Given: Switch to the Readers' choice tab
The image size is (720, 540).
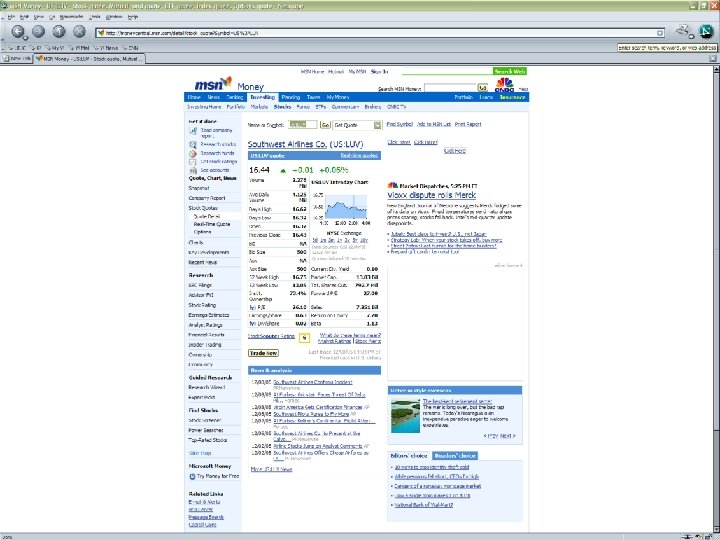Looking at the screenshot, I should coord(455,456).
